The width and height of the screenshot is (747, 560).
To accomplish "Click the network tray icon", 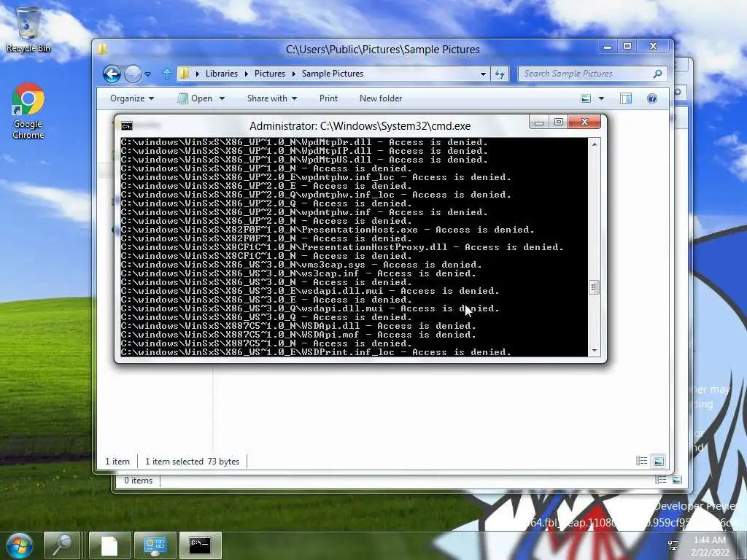I will click(x=673, y=545).
